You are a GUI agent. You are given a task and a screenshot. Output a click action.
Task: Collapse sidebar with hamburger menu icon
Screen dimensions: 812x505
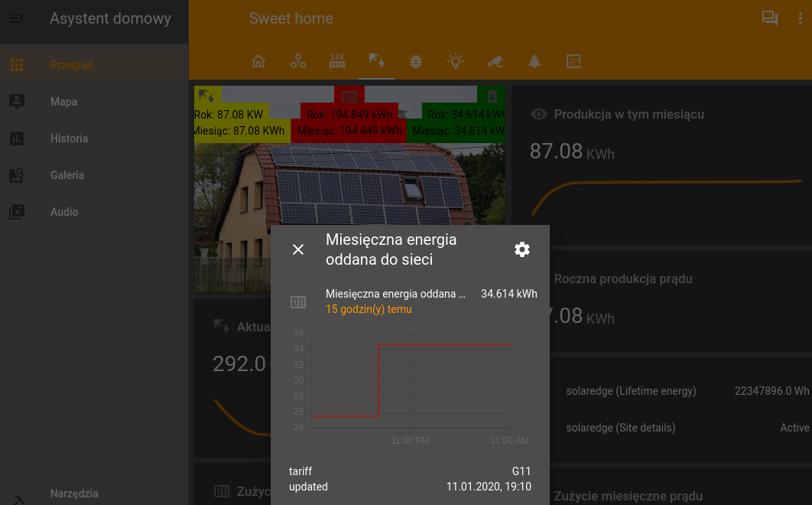pyautogui.click(x=17, y=18)
